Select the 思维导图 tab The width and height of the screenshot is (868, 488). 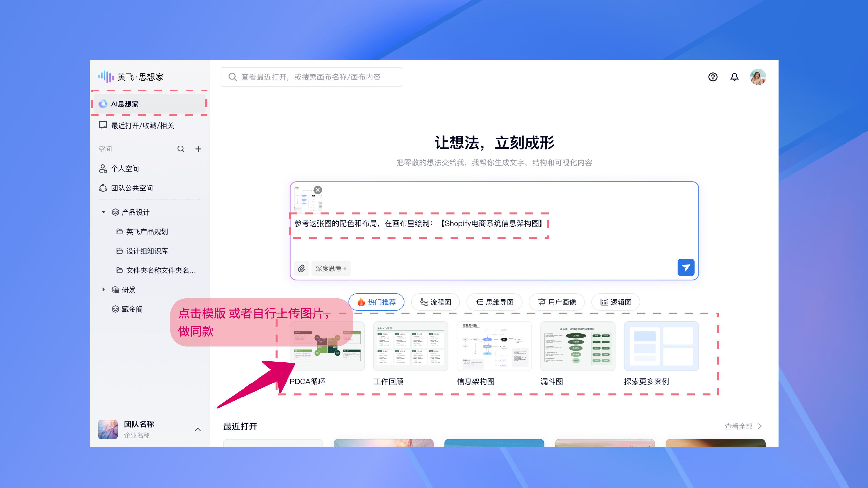click(x=494, y=302)
